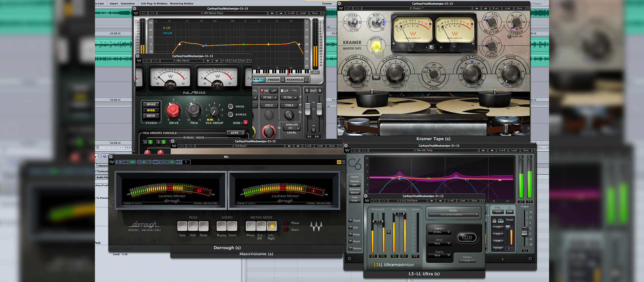Open Kramer Tape preset name field
644x282 pixels.
coord(417,8)
